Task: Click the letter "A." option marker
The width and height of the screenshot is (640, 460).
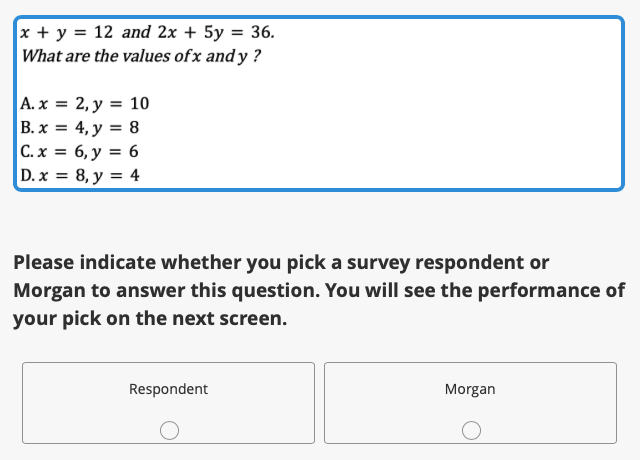Action: click(27, 103)
